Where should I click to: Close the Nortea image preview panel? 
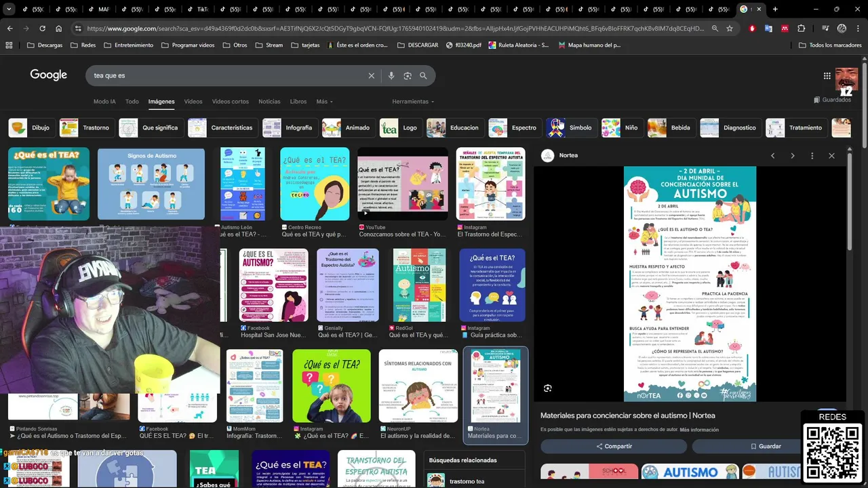coord(831,156)
